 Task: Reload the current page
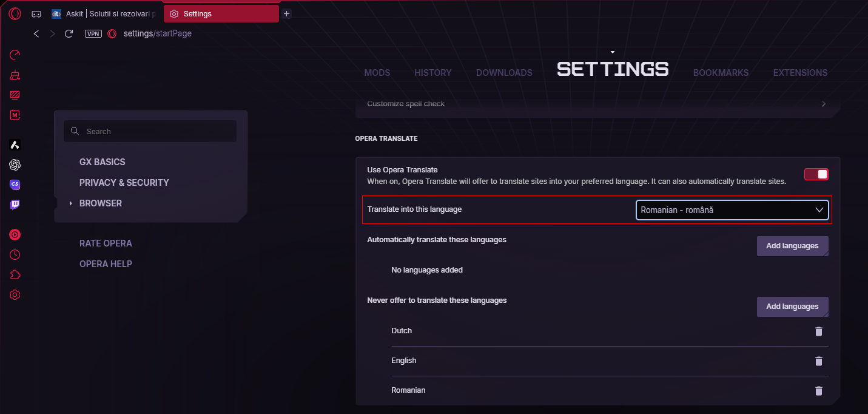69,34
